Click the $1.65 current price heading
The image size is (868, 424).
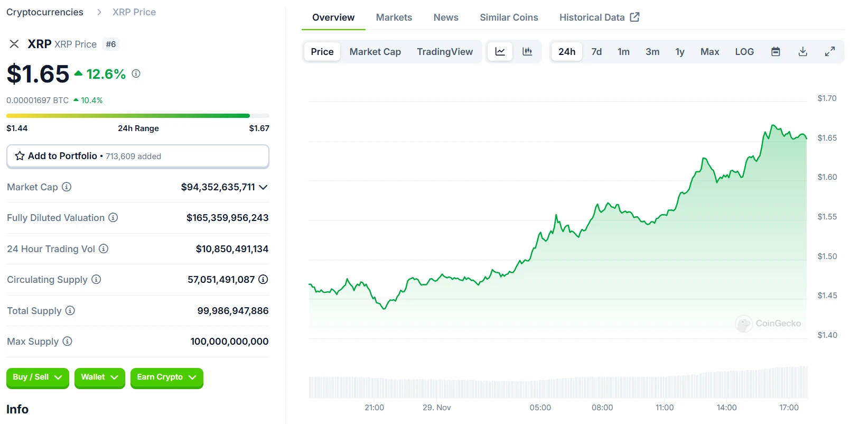coord(38,74)
